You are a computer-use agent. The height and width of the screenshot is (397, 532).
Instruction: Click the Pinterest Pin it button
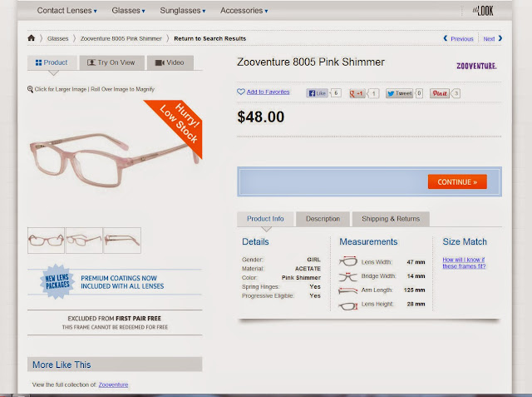pyautogui.click(x=440, y=93)
